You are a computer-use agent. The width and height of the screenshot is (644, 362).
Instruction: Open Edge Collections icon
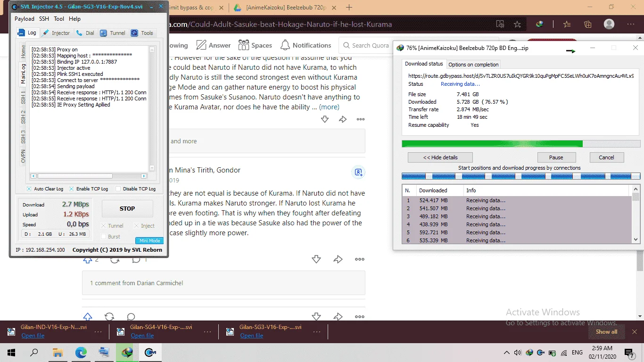pos(588,25)
